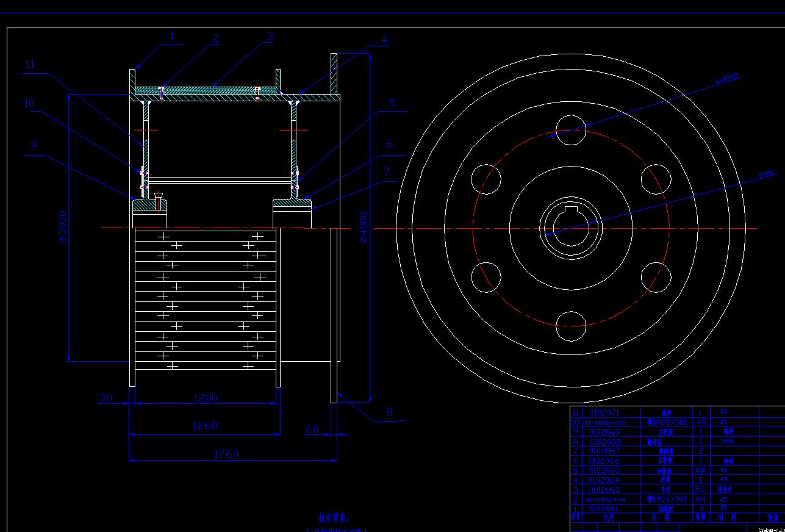
Task: Click the M24X380 bolt name cell
Action: point(667,499)
